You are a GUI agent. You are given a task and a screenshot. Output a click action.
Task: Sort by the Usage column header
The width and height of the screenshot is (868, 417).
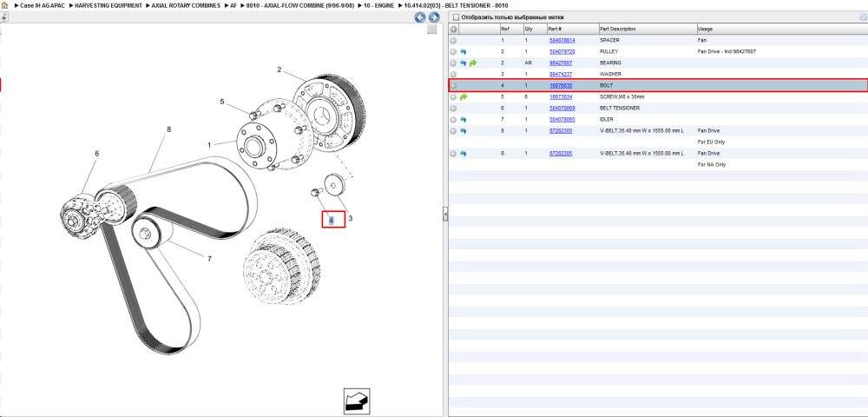click(x=782, y=29)
